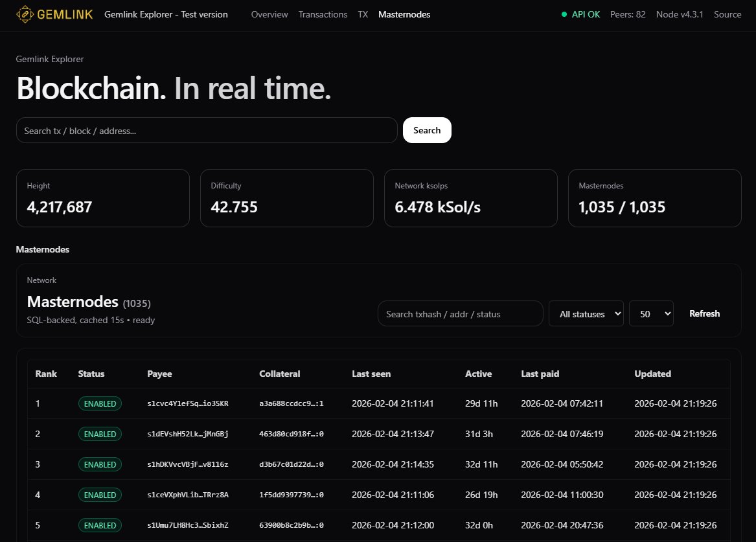This screenshot has width=756, height=542.
Task: Click the Height stat card showing 4,217,687
Action: [x=102, y=198]
